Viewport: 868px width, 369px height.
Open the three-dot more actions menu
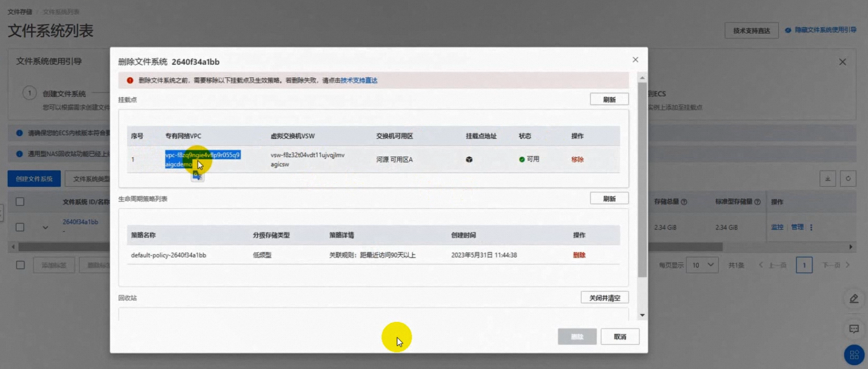[811, 227]
